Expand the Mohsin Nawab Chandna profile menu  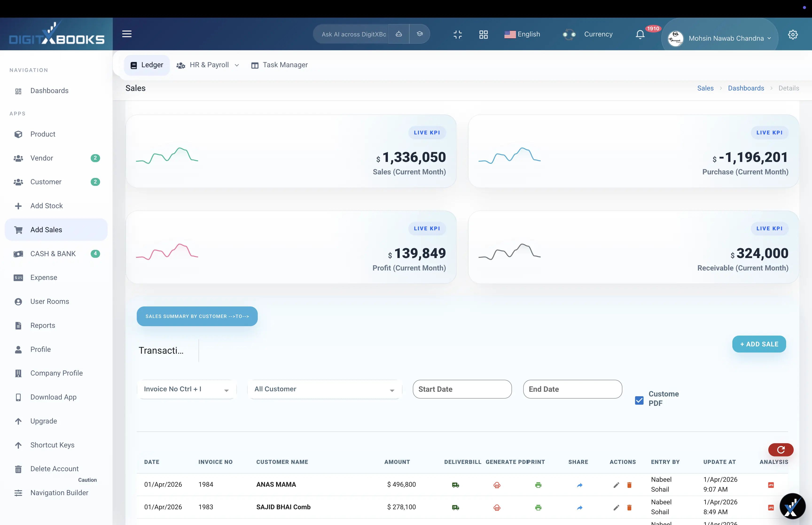729,38
